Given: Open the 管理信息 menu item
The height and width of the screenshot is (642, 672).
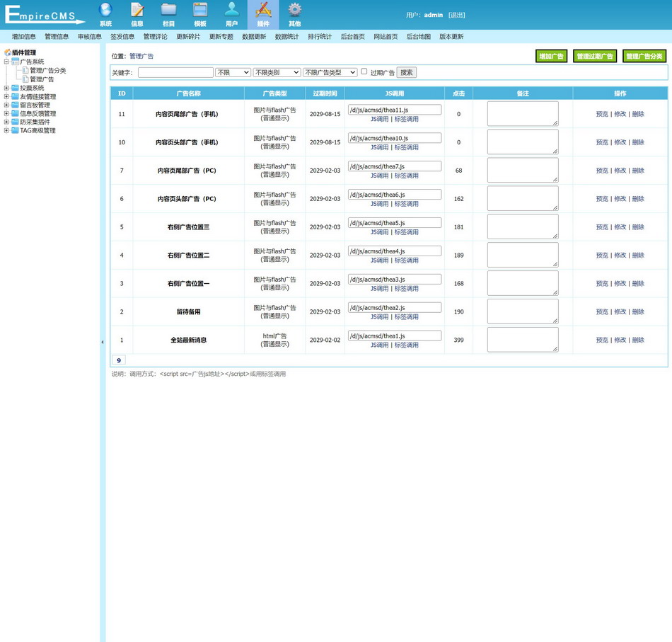Looking at the screenshot, I should pyautogui.click(x=57, y=36).
